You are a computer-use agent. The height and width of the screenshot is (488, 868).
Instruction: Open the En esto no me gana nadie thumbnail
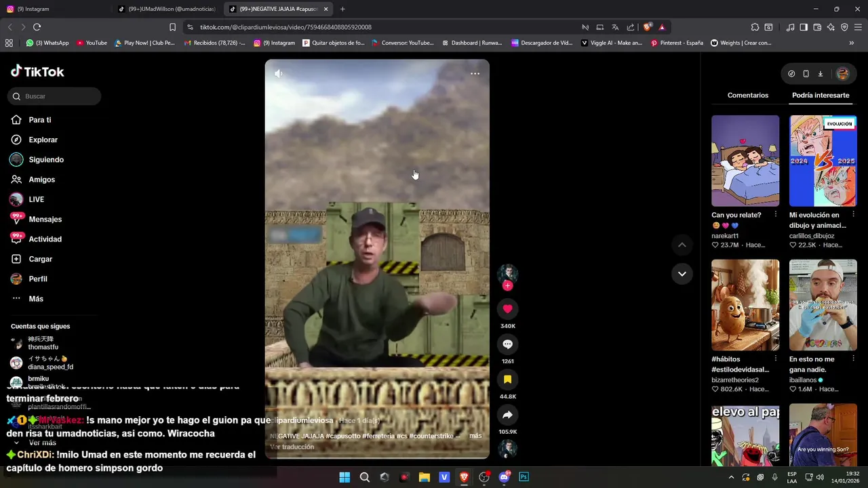coord(823,305)
